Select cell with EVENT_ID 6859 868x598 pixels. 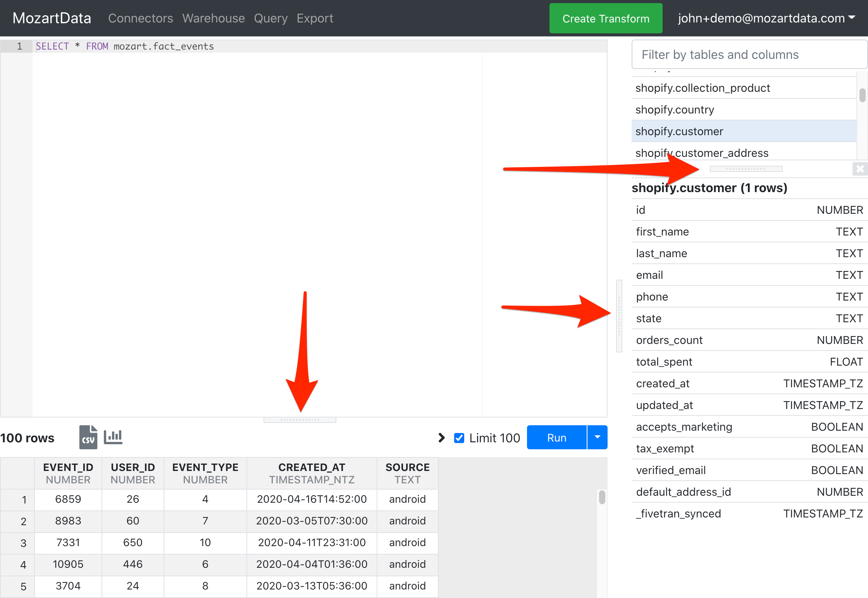coord(68,499)
